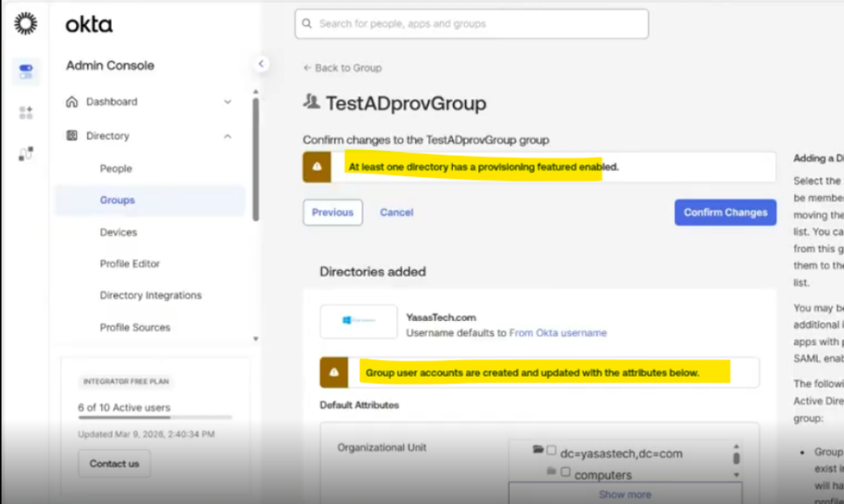The image size is (844, 504).
Task: Collapse the Directory section chevron
Action: (228, 136)
